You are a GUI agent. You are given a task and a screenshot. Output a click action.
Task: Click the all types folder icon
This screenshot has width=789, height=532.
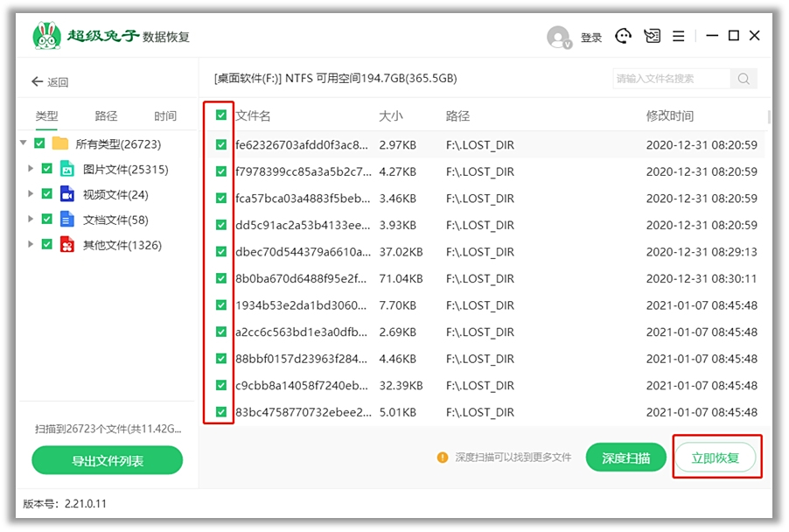[60, 144]
